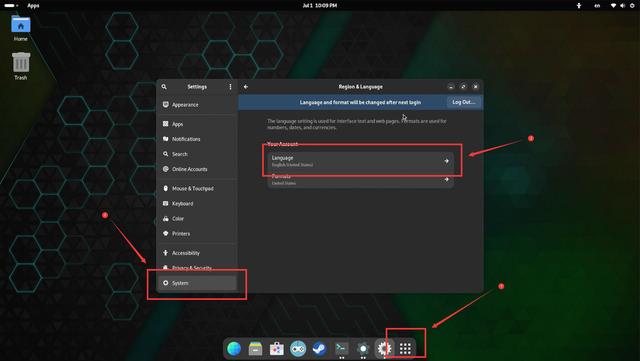Click the Log Out button
The width and height of the screenshot is (640, 361).
(x=464, y=102)
